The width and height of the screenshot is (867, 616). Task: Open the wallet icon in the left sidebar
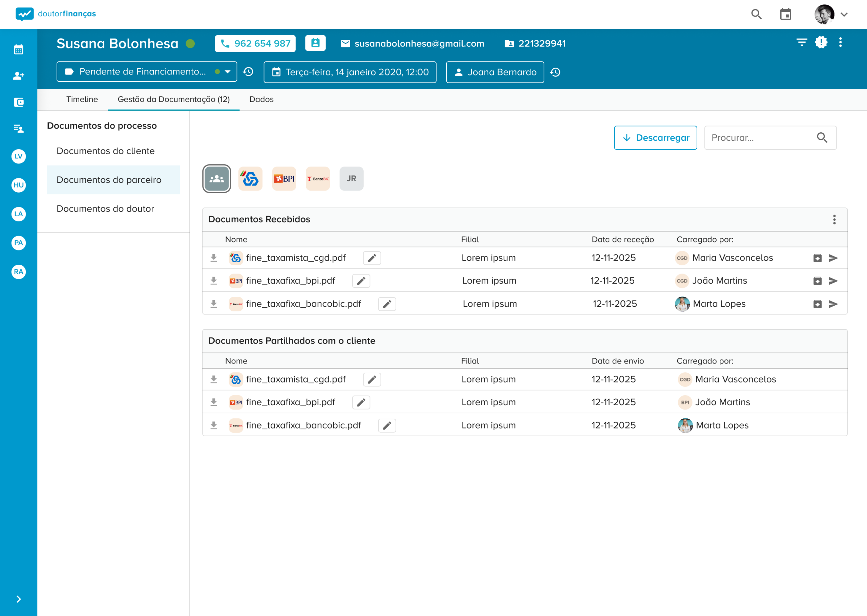(x=19, y=103)
